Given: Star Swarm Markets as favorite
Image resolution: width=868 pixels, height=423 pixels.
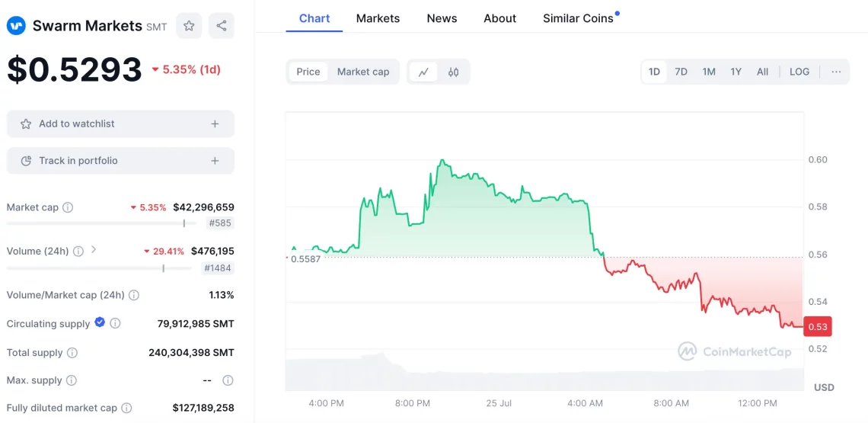Looking at the screenshot, I should coord(189,25).
